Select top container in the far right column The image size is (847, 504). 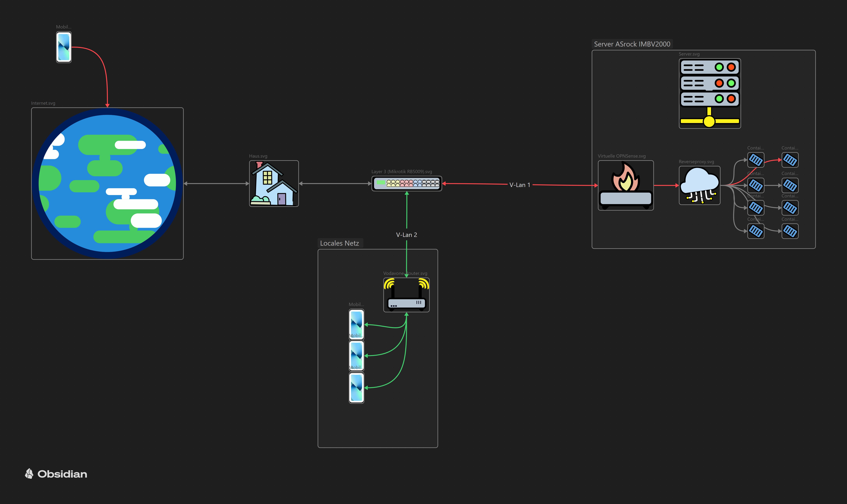[790, 160]
